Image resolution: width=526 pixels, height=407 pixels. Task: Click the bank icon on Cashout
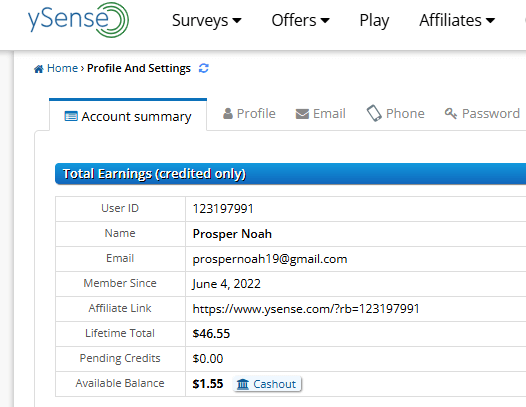click(243, 384)
